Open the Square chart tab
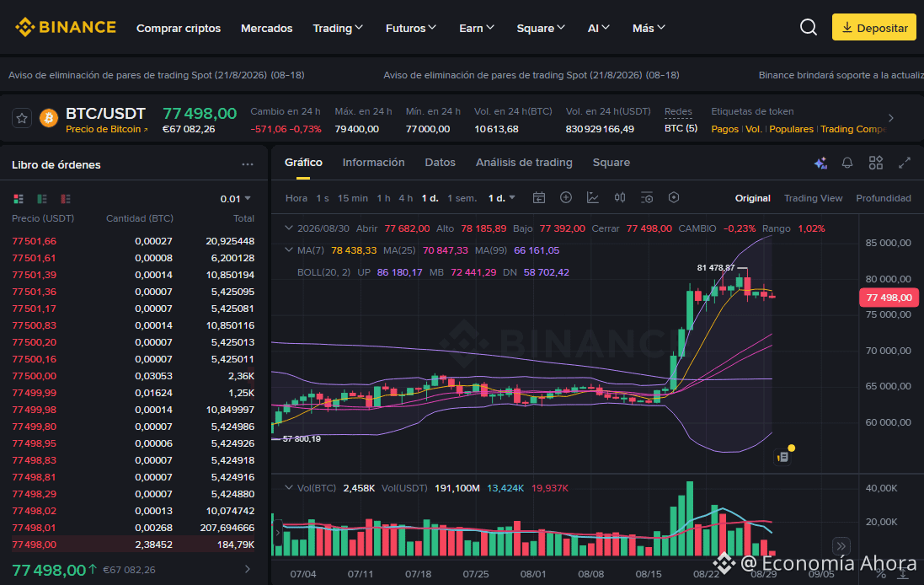924x585 pixels. coord(612,162)
